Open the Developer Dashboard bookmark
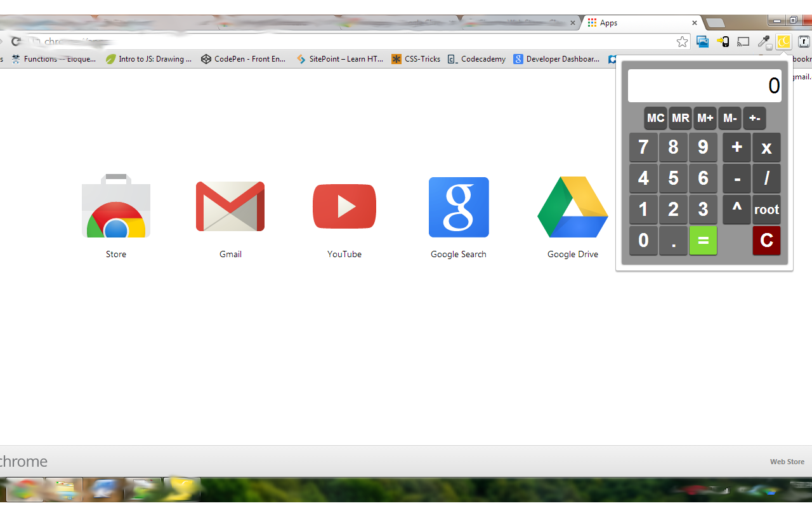Image resolution: width=812 pixels, height=508 pixels. pyautogui.click(x=557, y=59)
